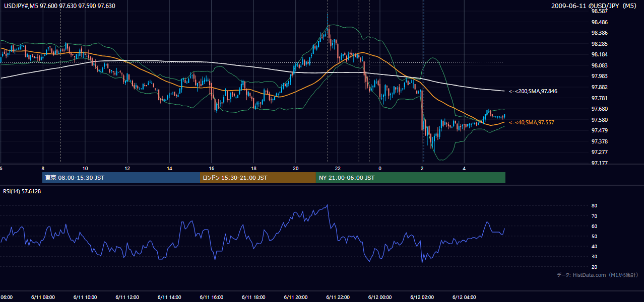Click price axis label 97.580
This screenshot has width=644, height=302.
pyautogui.click(x=600, y=120)
